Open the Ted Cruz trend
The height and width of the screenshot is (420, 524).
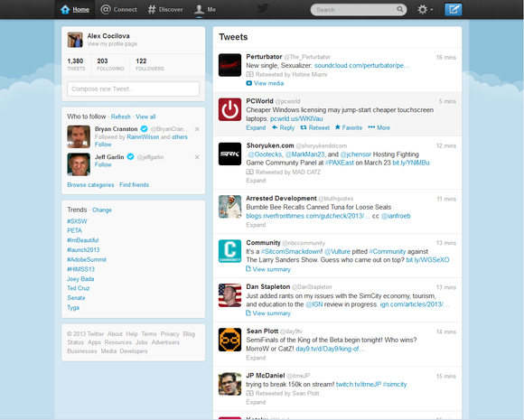coord(79,288)
